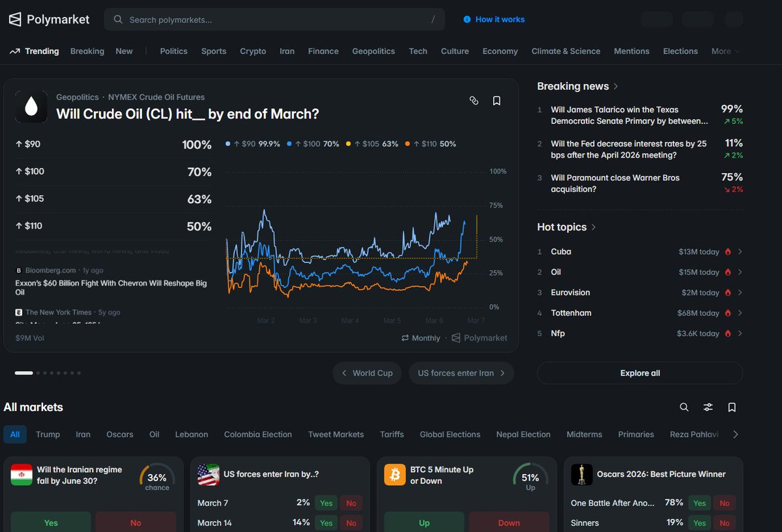Click the search magnifier icon in header
Screen dimensions: 782x532
point(118,20)
